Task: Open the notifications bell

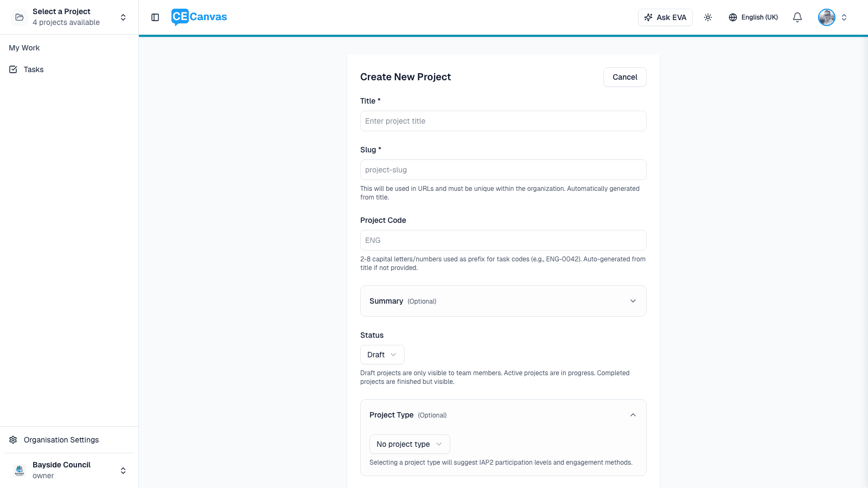Action: click(x=797, y=17)
